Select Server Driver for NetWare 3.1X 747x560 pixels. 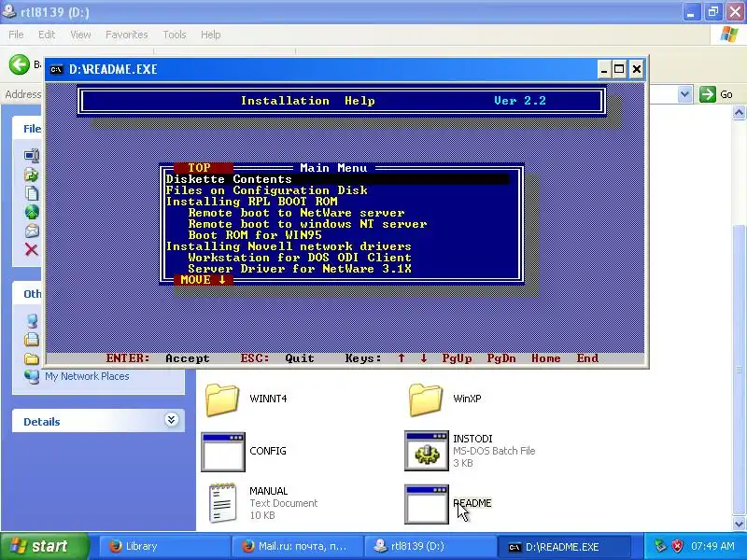tap(300, 269)
